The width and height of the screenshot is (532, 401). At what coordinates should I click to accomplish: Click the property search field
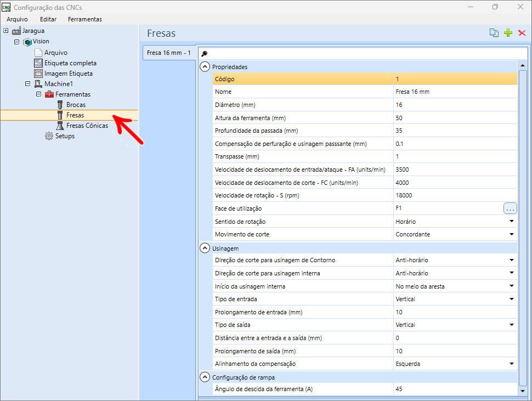point(362,53)
